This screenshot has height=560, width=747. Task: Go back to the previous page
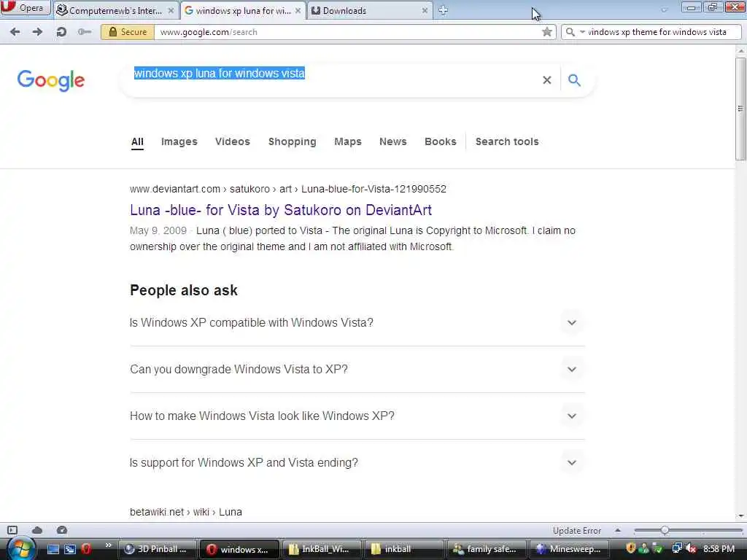(x=15, y=32)
